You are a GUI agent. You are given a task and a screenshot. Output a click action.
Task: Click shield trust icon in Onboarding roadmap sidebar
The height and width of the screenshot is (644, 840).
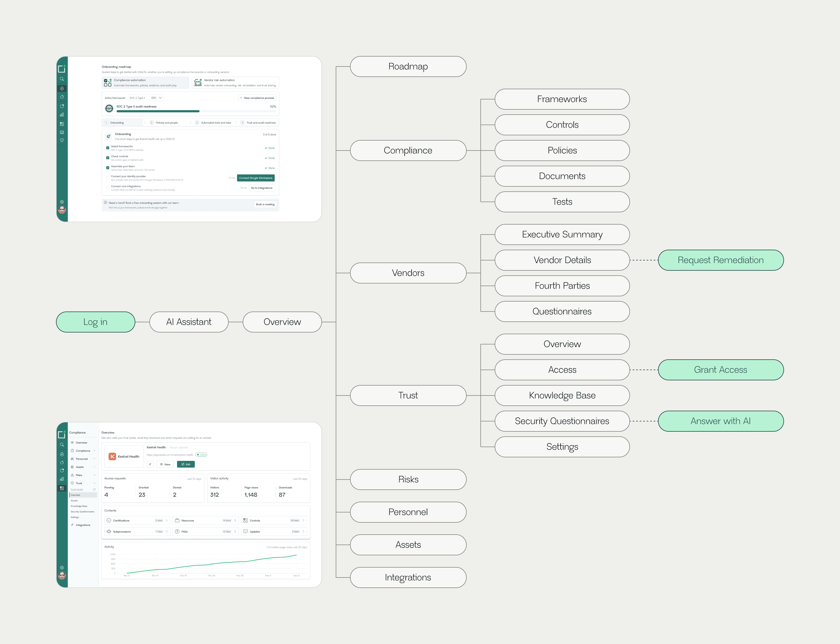(x=62, y=140)
